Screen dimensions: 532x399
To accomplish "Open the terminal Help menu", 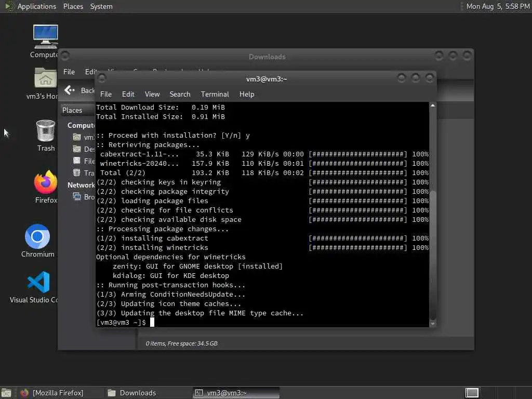I will [x=247, y=95].
